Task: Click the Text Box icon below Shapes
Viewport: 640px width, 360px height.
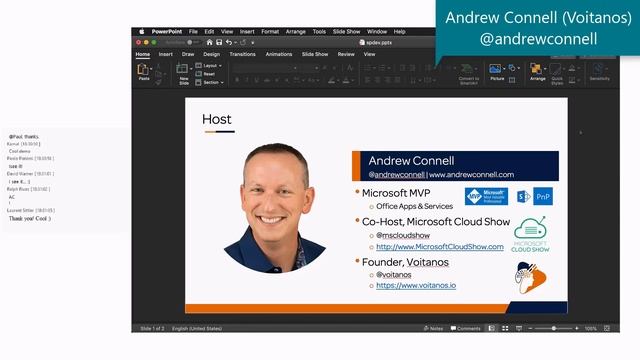Action: (512, 80)
